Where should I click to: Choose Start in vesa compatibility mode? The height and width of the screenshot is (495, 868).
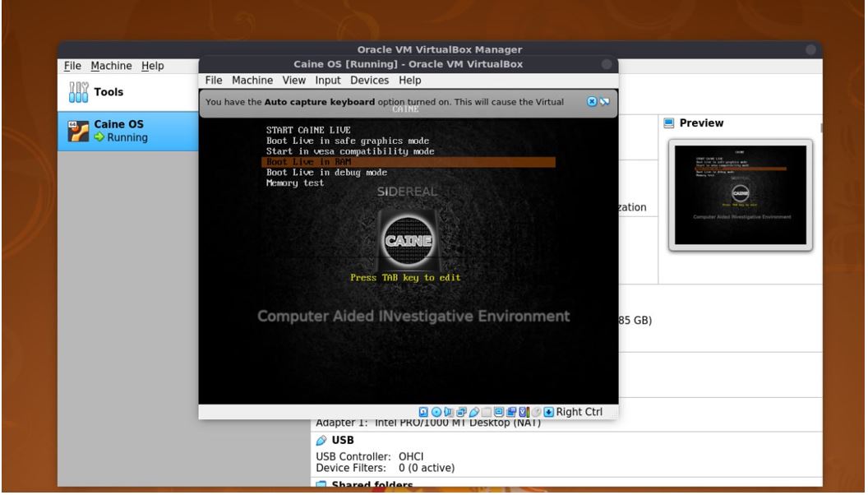pyautogui.click(x=350, y=151)
